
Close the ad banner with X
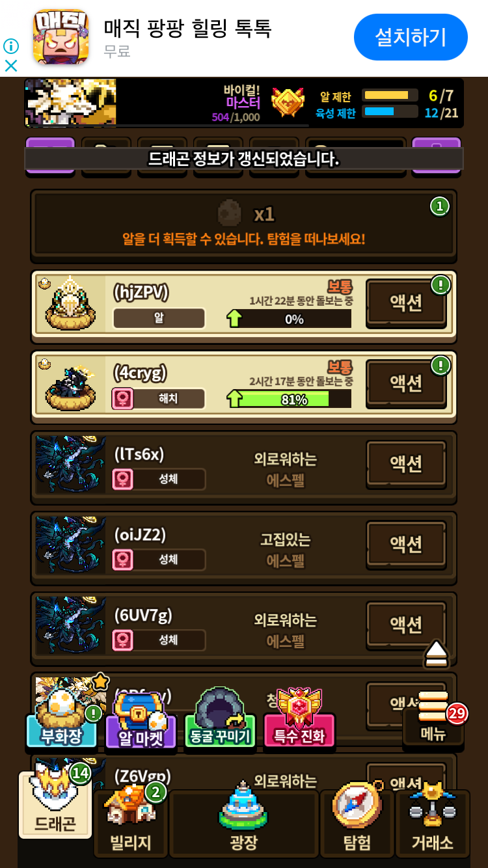[11, 66]
